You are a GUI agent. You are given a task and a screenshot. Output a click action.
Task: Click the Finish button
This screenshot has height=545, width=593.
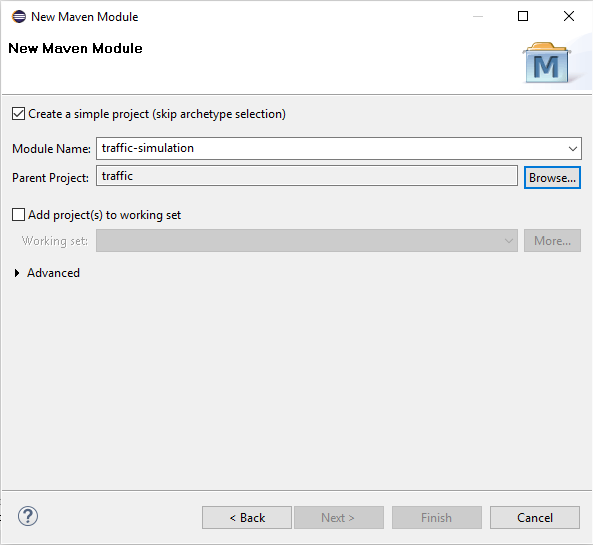[x=437, y=517]
